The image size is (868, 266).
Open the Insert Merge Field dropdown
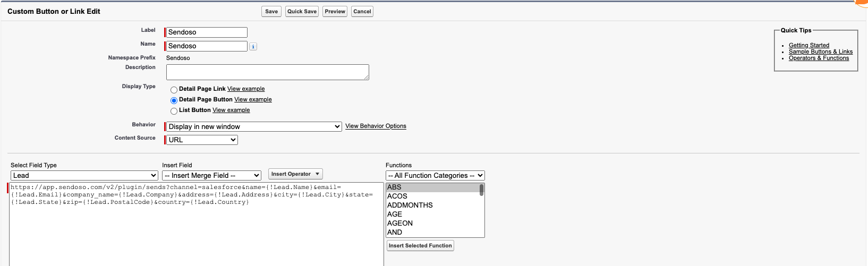click(x=211, y=175)
